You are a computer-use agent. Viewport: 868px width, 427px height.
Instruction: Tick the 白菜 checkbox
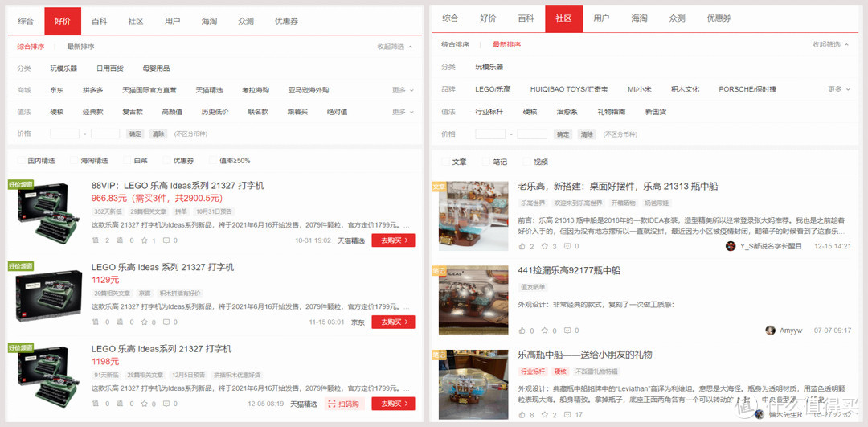(x=127, y=161)
